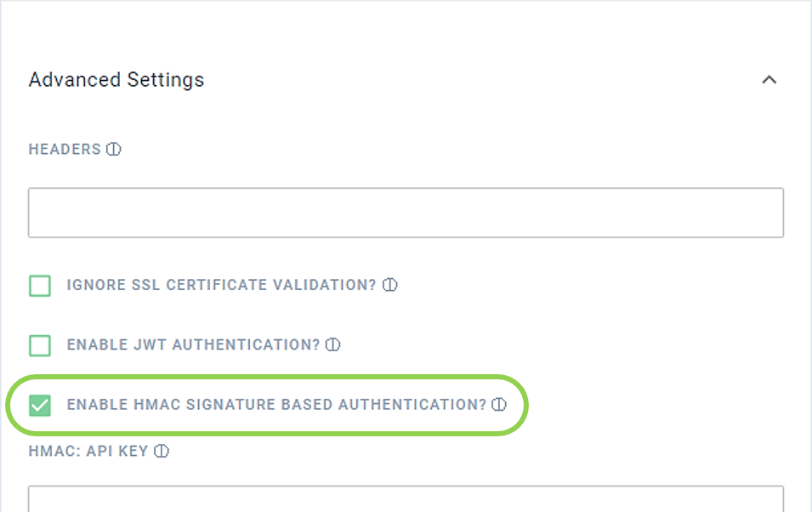
Task: Click the HEADERS field label
Action: point(65,150)
